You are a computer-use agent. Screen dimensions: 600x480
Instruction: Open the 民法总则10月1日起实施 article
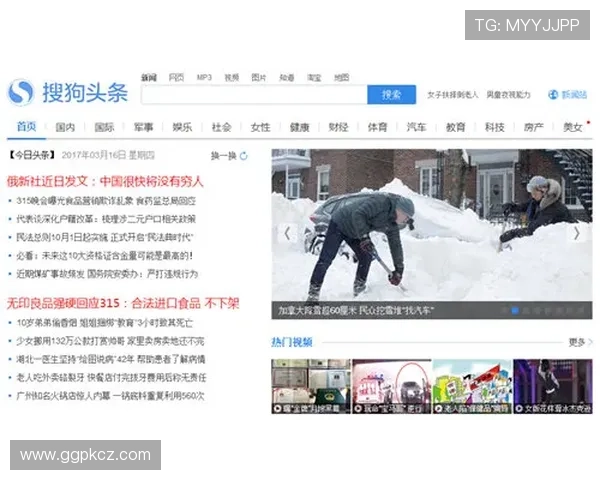coord(104,237)
